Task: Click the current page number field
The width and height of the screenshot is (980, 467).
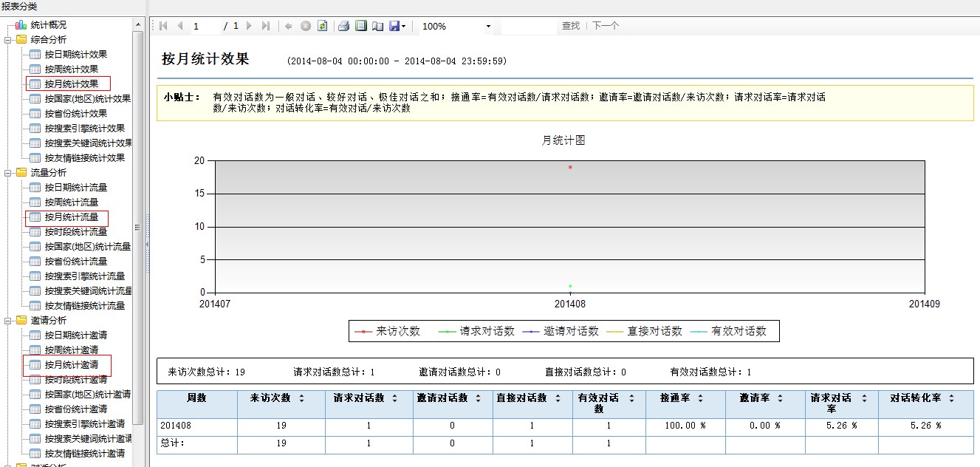Action: [x=205, y=26]
